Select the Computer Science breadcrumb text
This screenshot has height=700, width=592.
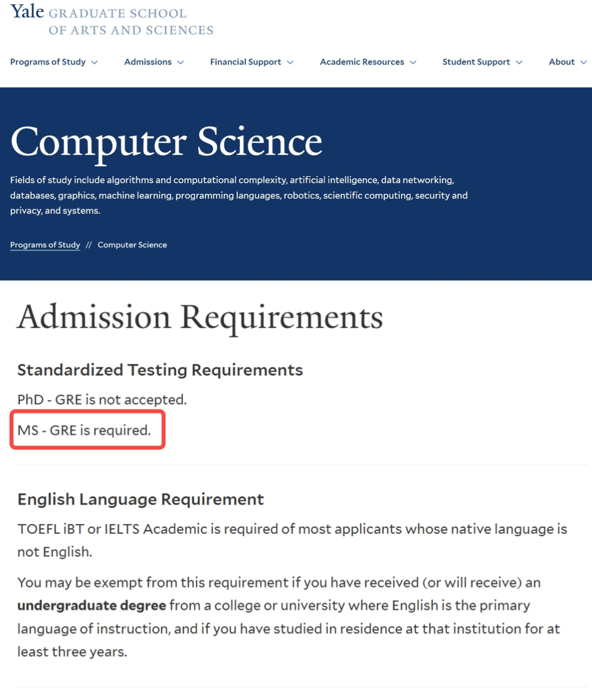point(132,245)
